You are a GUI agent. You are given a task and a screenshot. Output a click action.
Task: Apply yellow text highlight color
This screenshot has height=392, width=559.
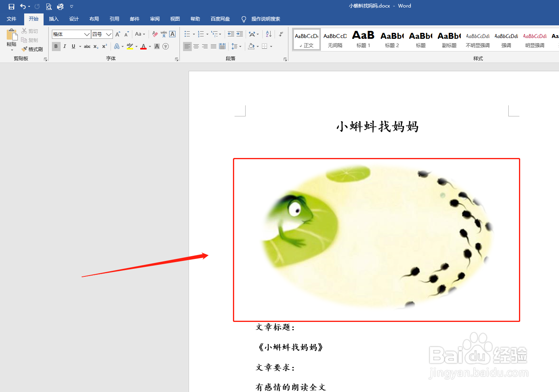pyautogui.click(x=130, y=46)
